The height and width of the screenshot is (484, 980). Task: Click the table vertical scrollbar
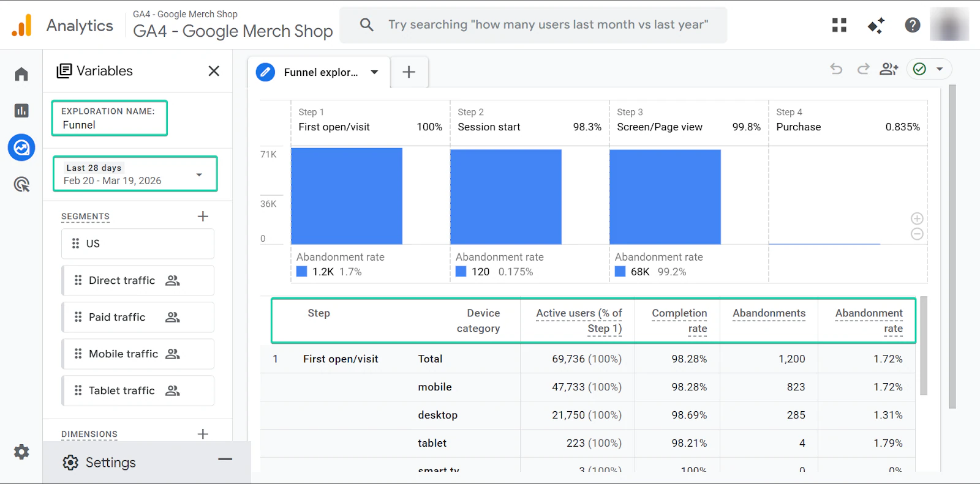924,346
